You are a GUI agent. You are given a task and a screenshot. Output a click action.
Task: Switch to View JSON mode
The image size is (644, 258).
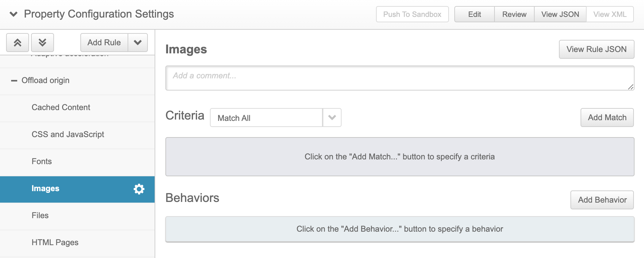pyautogui.click(x=560, y=14)
